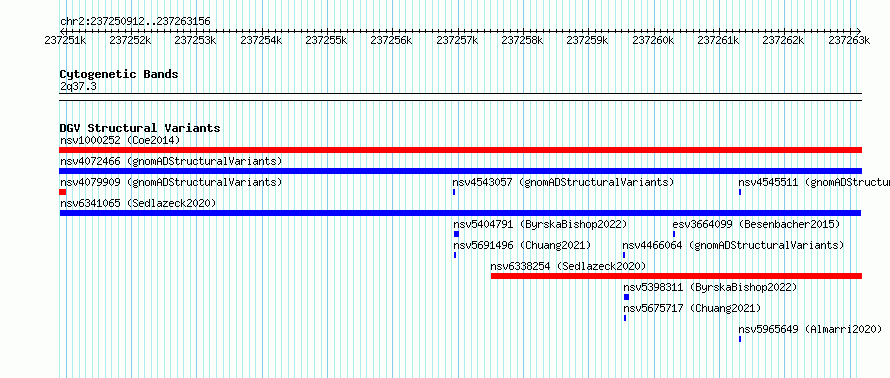
Task: Open nsv4072466 gnomAD variant label
Action: tap(171, 161)
